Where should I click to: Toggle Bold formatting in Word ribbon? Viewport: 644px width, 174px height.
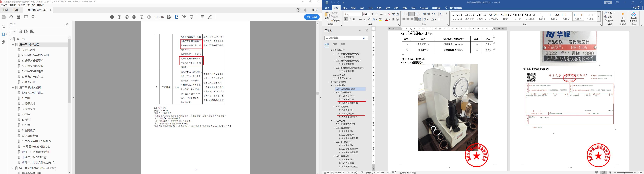tap(346, 19)
